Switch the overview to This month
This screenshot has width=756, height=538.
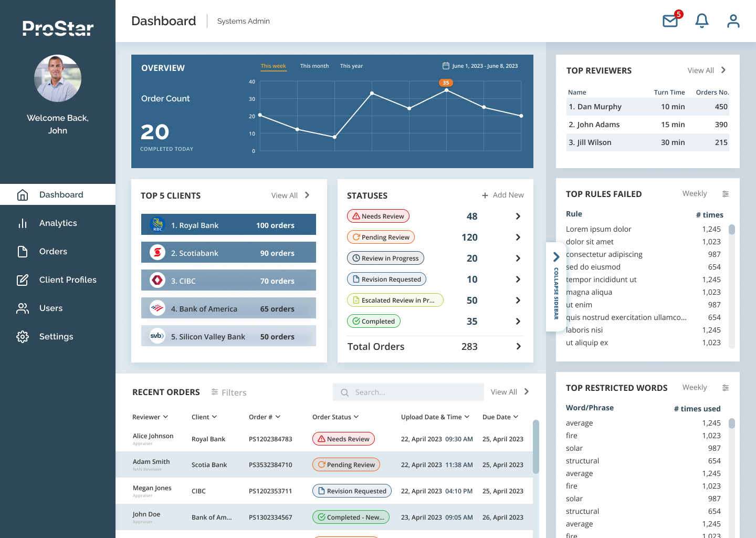pyautogui.click(x=314, y=66)
